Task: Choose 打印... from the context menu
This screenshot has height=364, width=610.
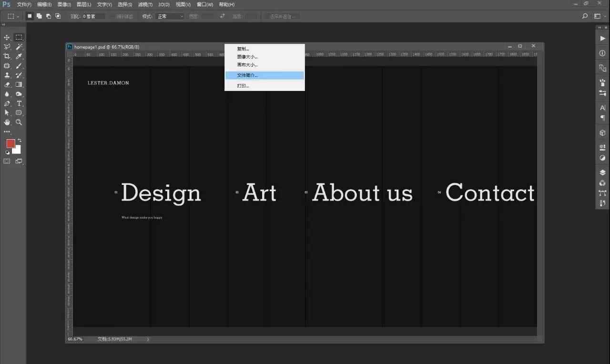Action: (264, 86)
